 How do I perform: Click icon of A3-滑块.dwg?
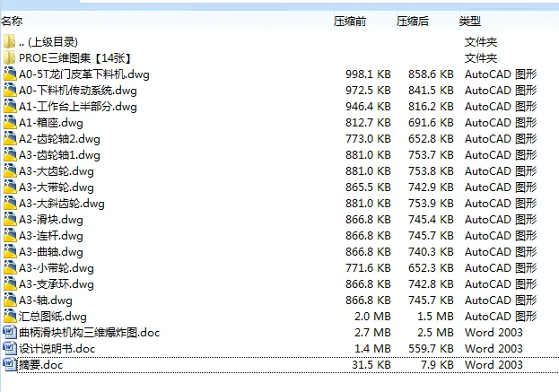(x=10, y=219)
